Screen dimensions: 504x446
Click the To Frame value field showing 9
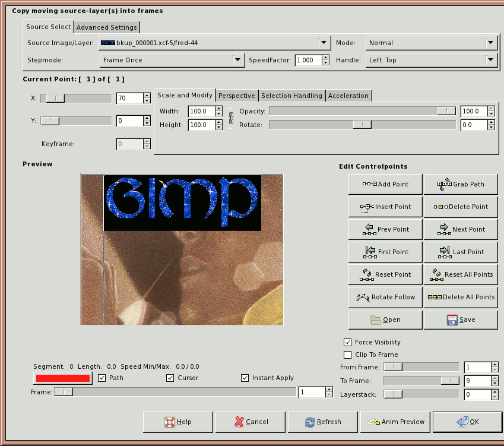pos(478,381)
